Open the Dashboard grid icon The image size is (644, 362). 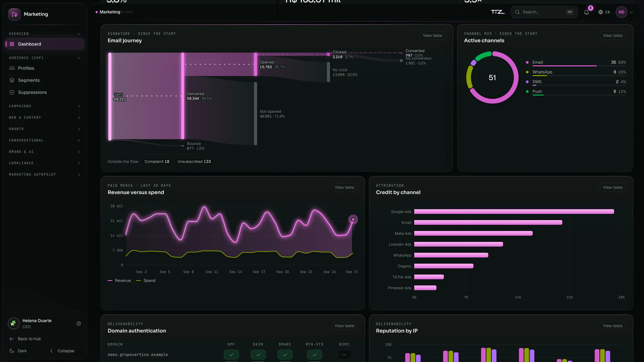(x=12, y=44)
